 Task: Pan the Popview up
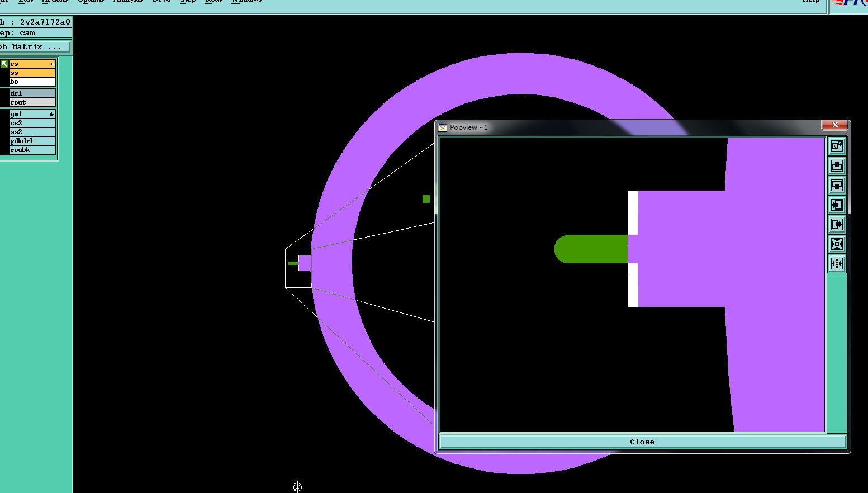[x=837, y=166]
